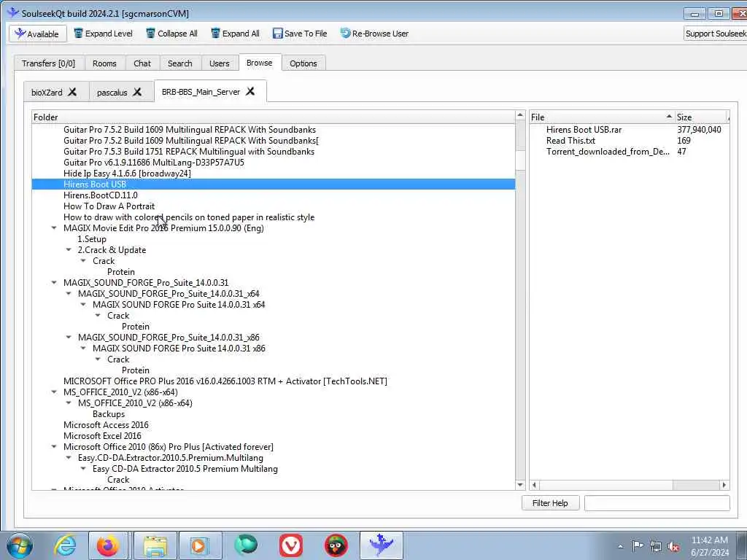Collapse the Easy CD-DA Extractor 2010.5 Premium Multilang folder
This screenshot has width=747, height=560.
click(x=83, y=469)
